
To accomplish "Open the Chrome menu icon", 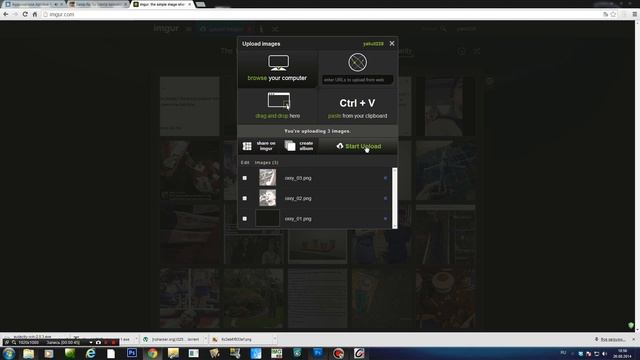I will click(x=635, y=14).
